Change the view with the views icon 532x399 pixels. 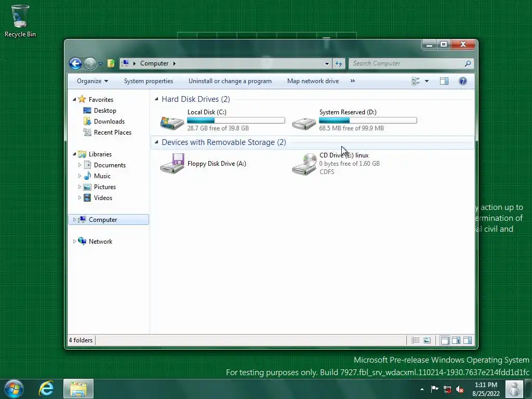point(416,81)
